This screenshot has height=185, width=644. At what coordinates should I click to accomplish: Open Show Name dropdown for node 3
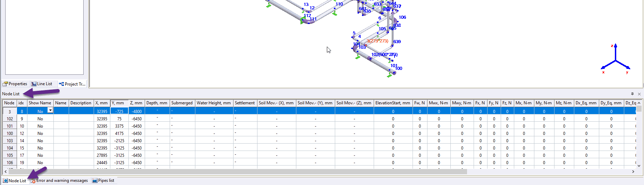click(x=50, y=110)
